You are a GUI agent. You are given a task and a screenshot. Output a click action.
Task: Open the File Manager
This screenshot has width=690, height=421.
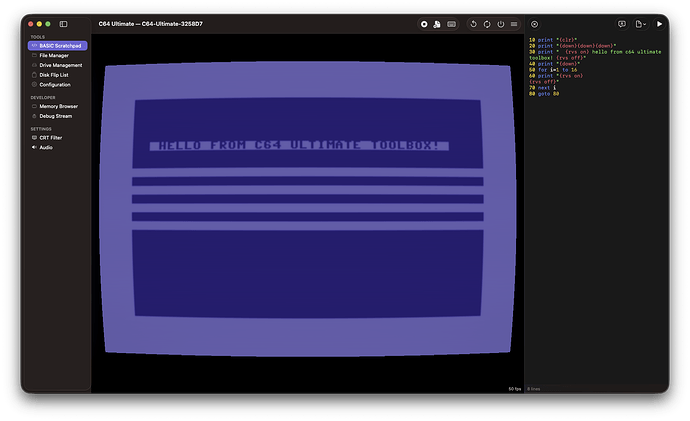[x=58, y=55]
